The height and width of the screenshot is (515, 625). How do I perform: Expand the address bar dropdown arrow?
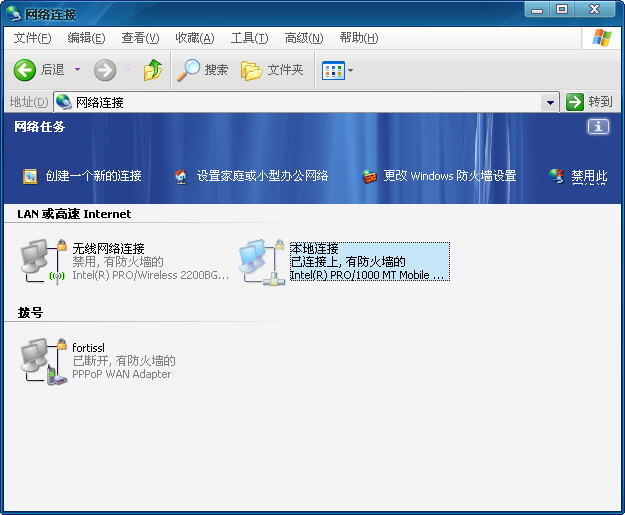(x=550, y=102)
